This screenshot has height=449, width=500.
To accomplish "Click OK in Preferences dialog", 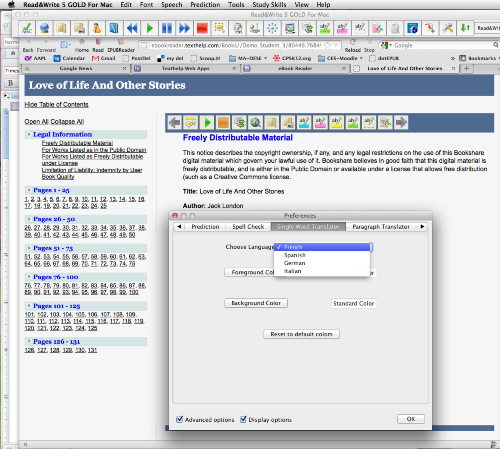I will tap(411, 419).
